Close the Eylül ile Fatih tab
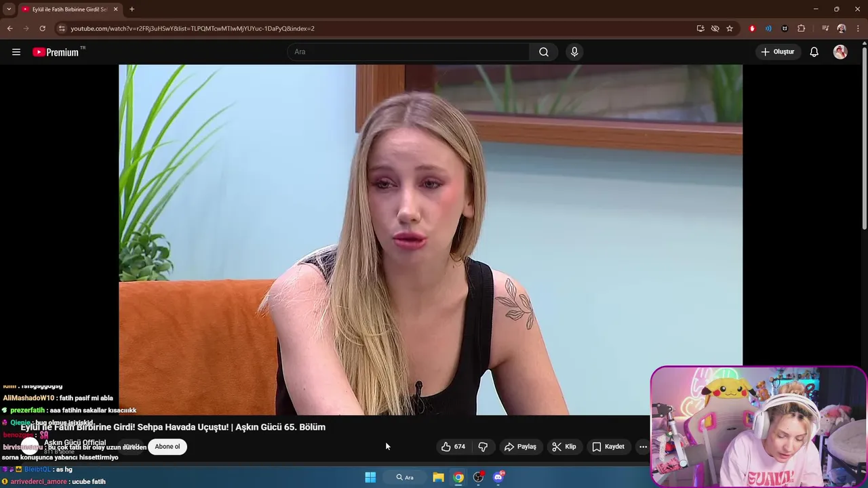Viewport: 868px width, 488px height. pos(115,9)
